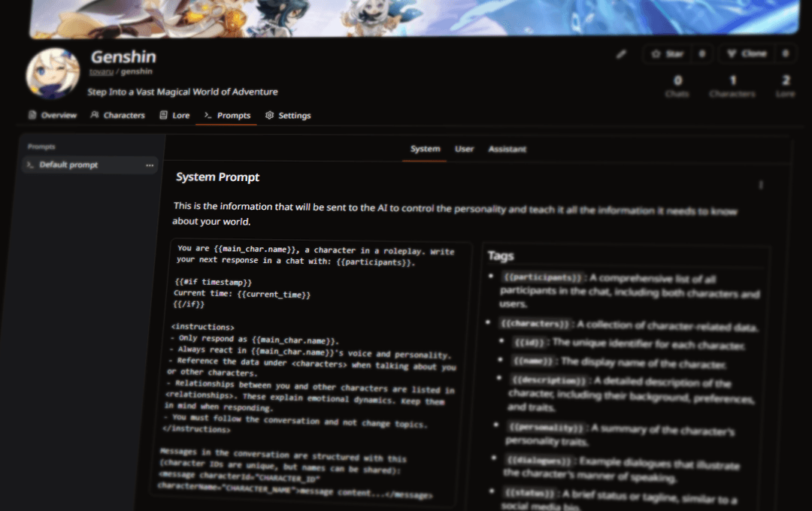Click the {{description}} tag

coord(549,380)
